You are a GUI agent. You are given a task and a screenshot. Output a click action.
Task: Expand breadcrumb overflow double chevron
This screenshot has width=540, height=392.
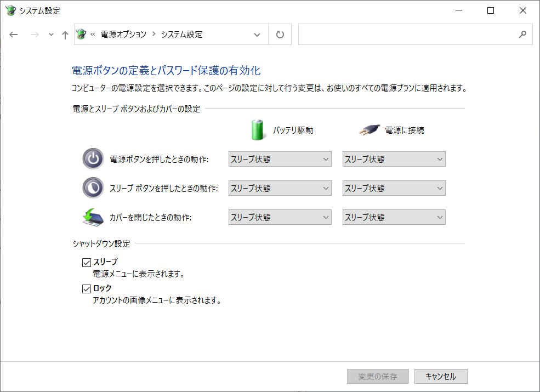point(93,35)
